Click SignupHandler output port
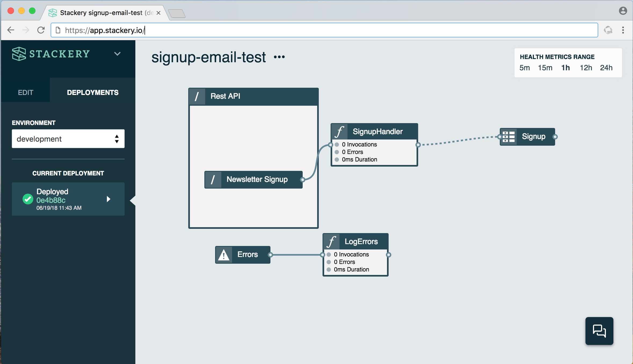 click(x=418, y=145)
